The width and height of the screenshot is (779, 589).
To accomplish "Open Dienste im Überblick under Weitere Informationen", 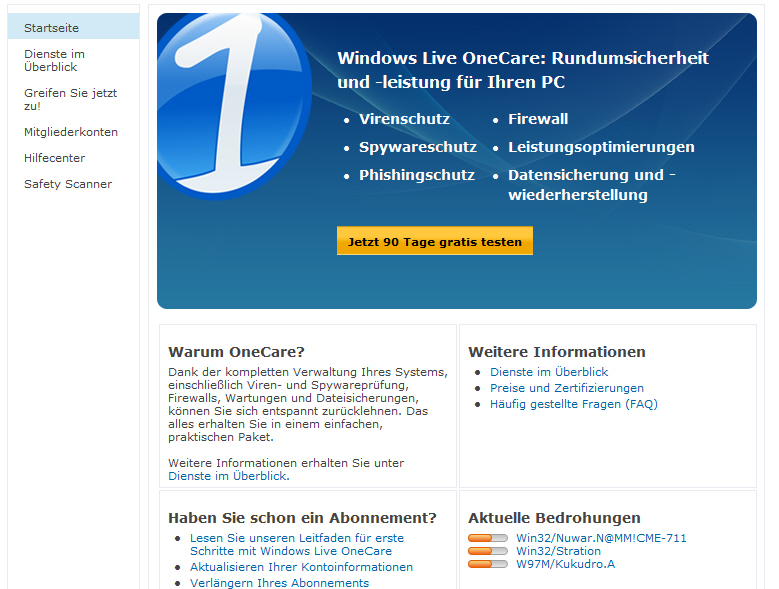I will pos(548,372).
